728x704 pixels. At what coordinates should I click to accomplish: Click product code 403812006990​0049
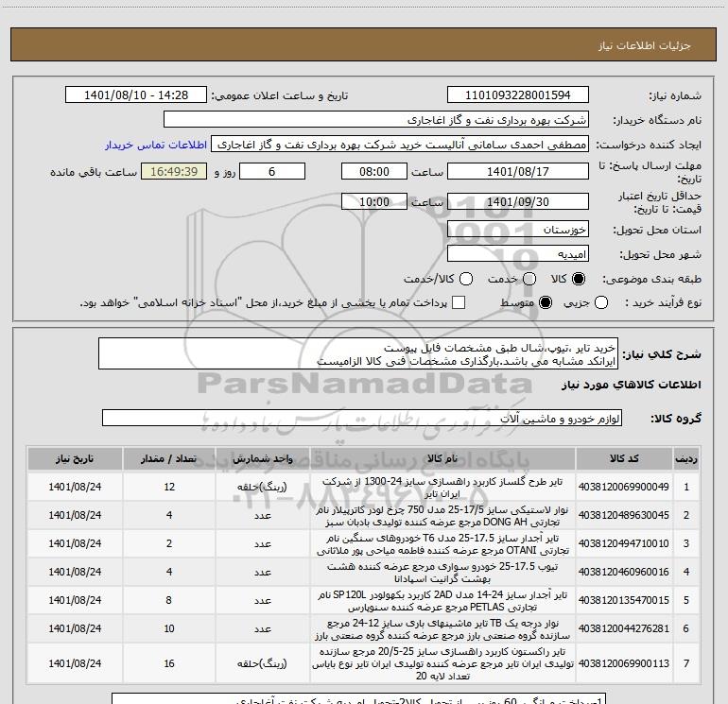[624, 487]
